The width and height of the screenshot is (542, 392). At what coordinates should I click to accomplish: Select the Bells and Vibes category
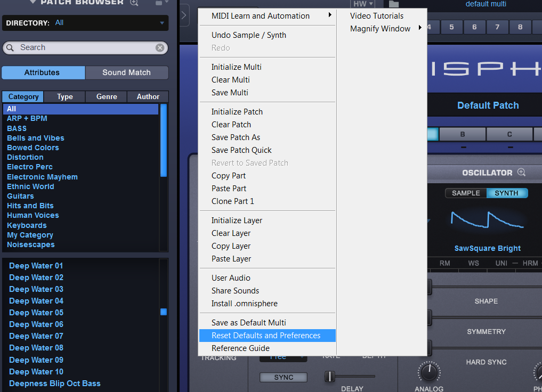pyautogui.click(x=36, y=138)
